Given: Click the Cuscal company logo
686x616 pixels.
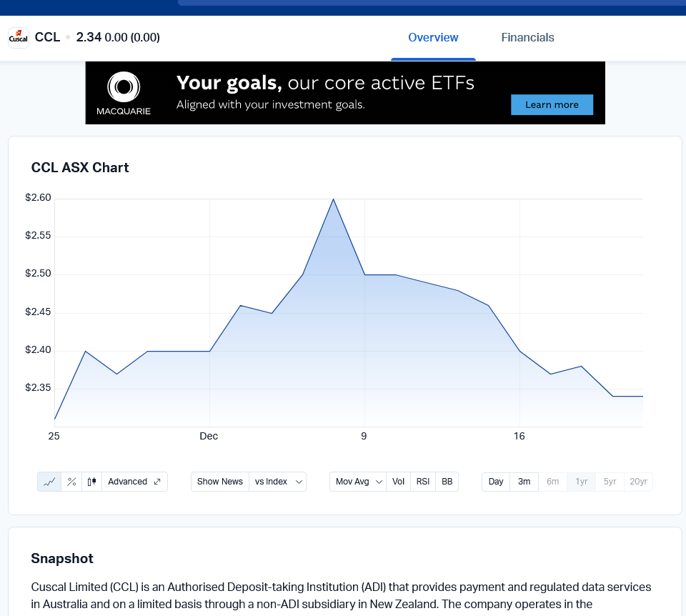Looking at the screenshot, I should point(18,37).
